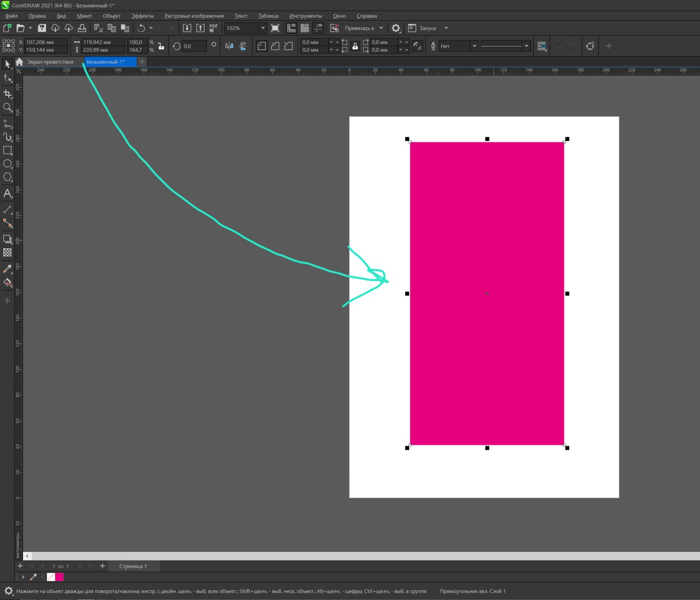Activate the Text tool
This screenshot has height=600, width=700.
pyautogui.click(x=8, y=193)
